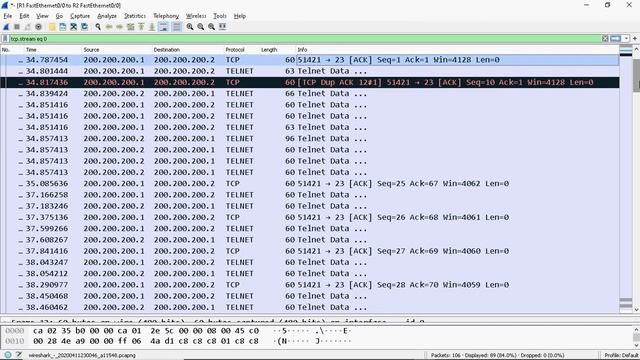Screen dimensions: 640x360
Task: Find a packet with magnifier icon
Action: [x=98, y=27]
